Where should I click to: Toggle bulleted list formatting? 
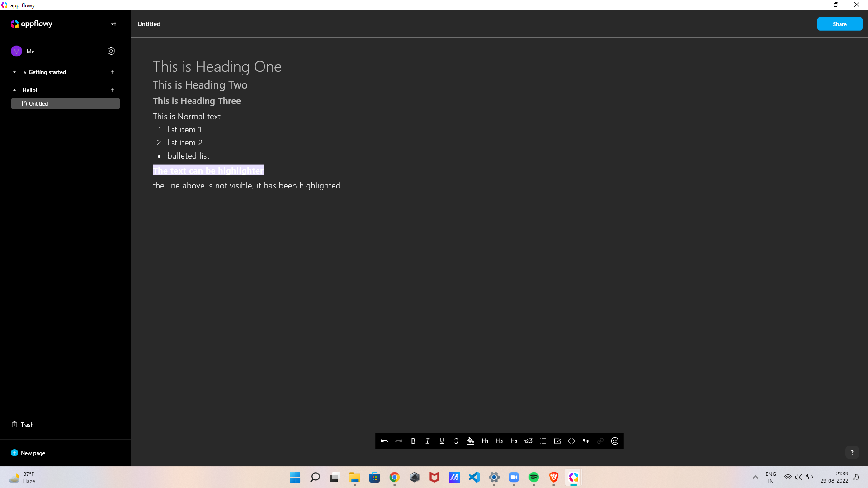point(542,441)
